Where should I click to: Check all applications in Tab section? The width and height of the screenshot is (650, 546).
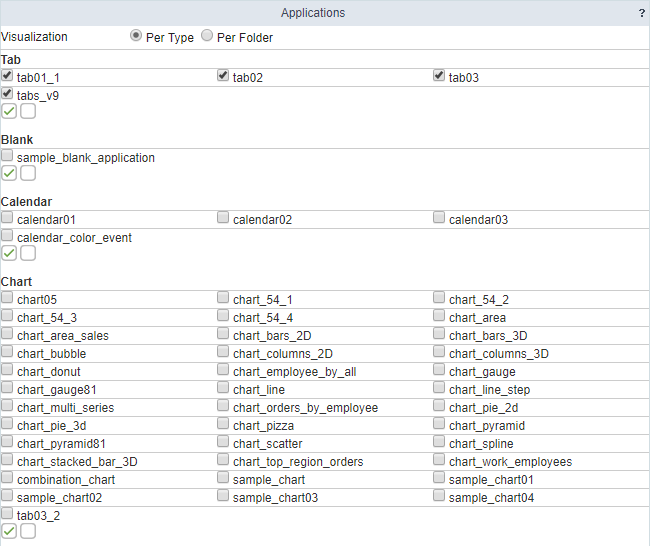[x=9, y=111]
